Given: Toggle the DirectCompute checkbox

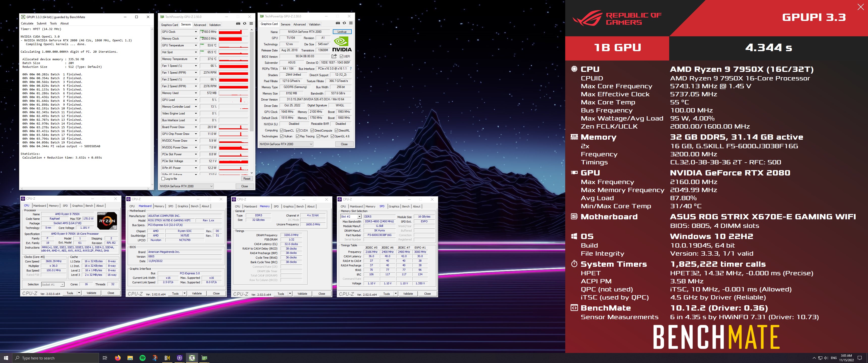Looking at the screenshot, I should (312, 131).
